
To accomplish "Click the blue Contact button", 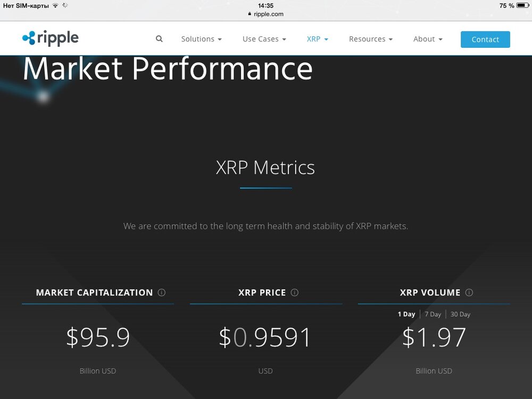I will (x=485, y=39).
